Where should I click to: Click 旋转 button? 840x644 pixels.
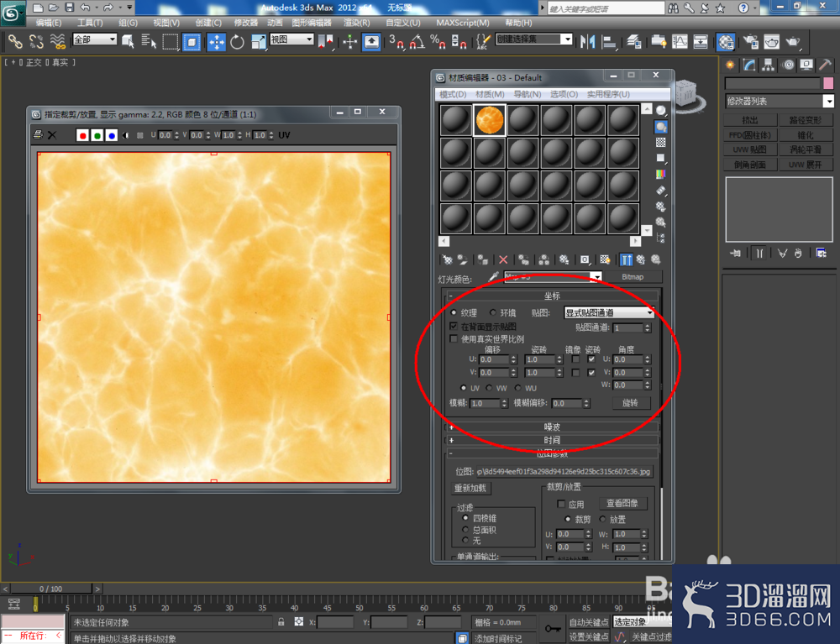click(x=631, y=402)
